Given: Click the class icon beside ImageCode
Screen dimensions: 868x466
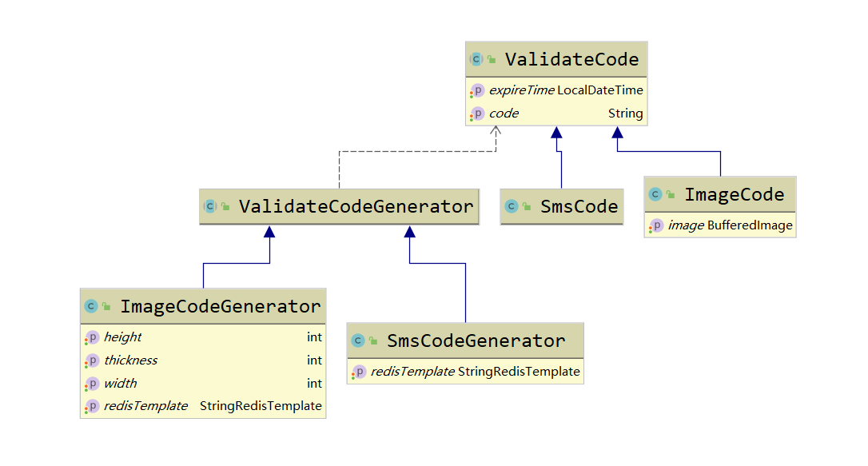Looking at the screenshot, I should coord(655,194).
